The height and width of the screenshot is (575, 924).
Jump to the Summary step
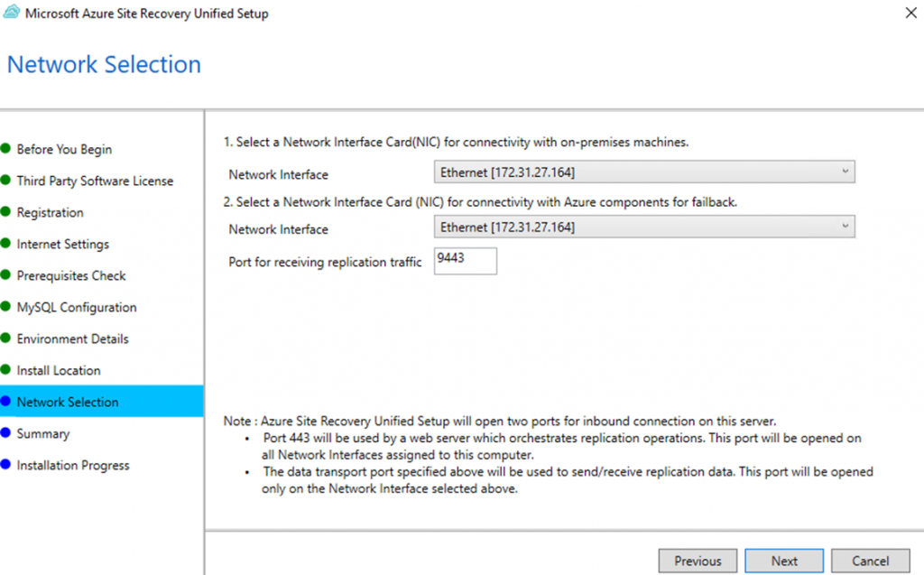click(43, 433)
